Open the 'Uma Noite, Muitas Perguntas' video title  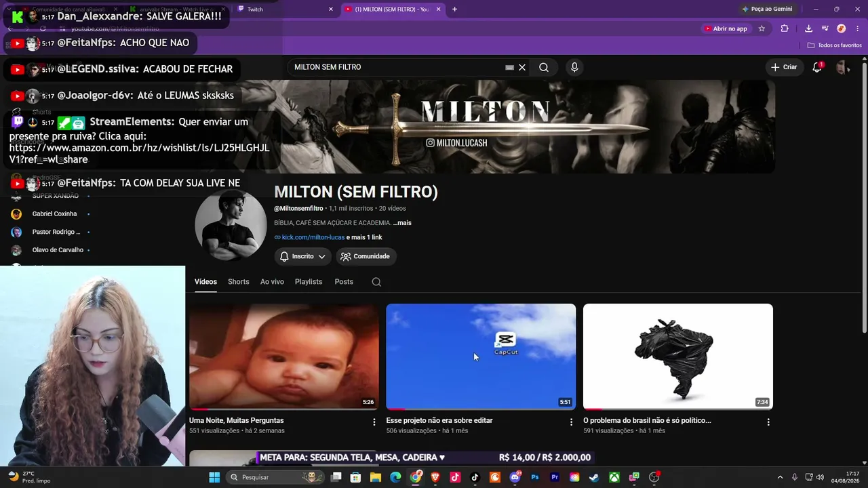237,420
